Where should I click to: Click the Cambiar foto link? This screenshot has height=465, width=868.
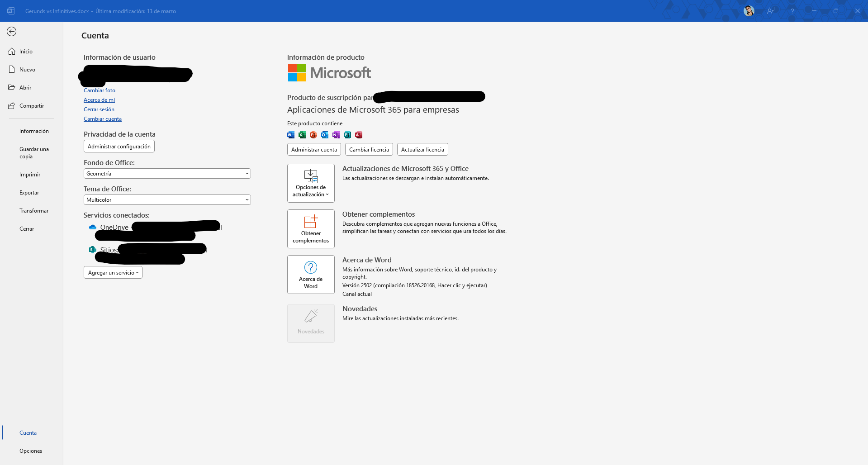tap(100, 90)
